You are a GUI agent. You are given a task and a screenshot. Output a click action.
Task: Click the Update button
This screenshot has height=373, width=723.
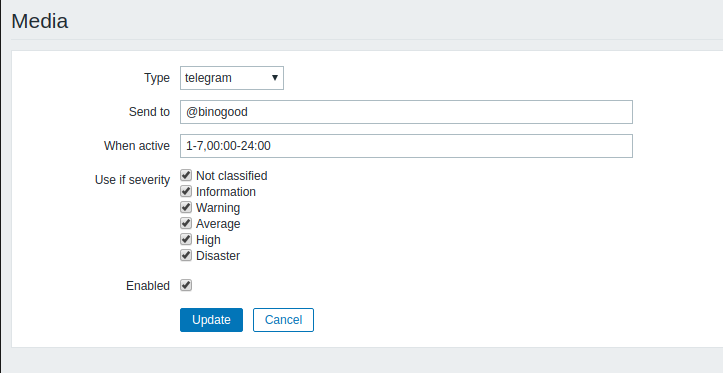point(211,320)
